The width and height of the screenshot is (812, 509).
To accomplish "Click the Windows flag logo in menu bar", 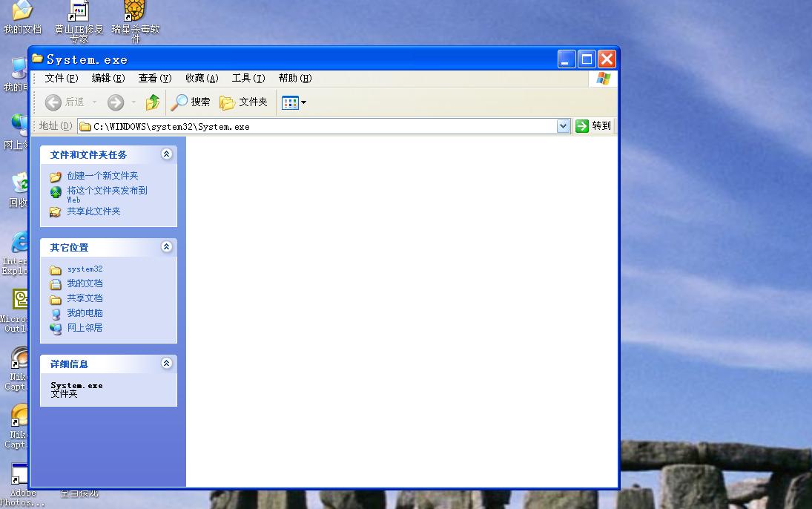I will 603,78.
